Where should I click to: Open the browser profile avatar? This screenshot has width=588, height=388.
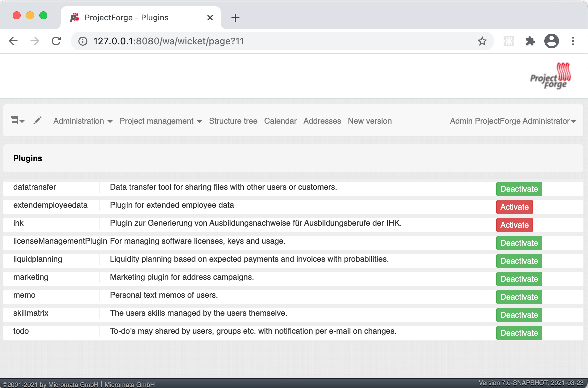(551, 41)
